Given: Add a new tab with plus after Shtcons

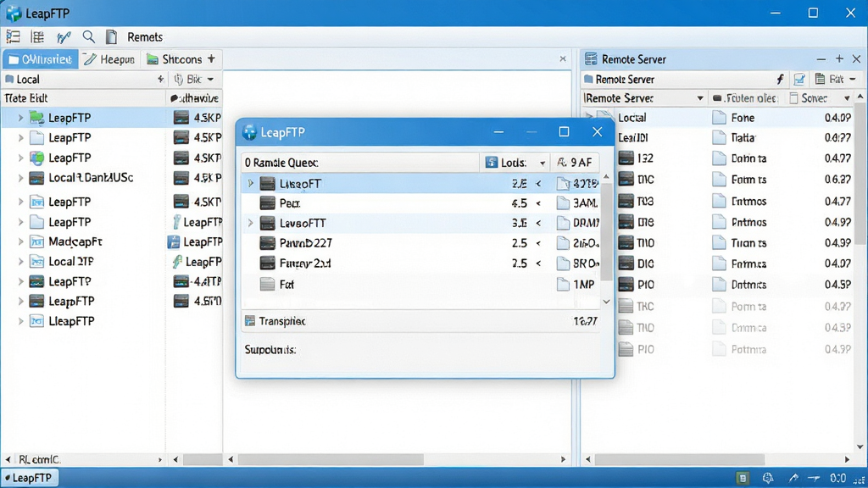Looking at the screenshot, I should point(211,58).
